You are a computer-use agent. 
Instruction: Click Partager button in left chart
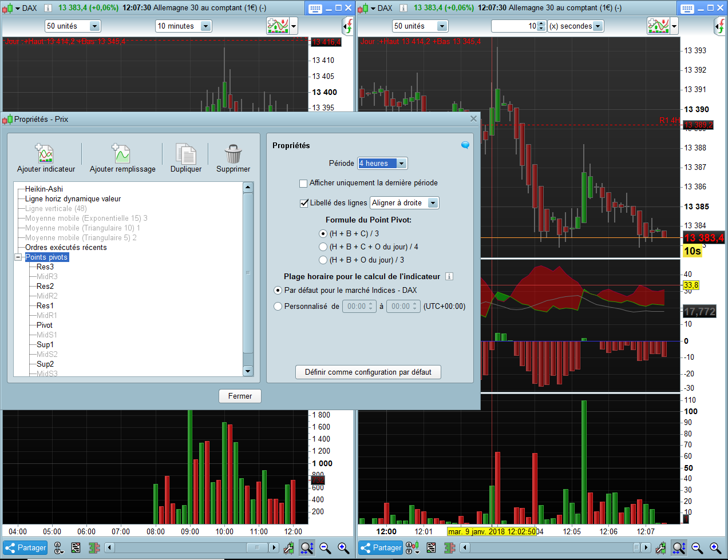tap(25, 548)
